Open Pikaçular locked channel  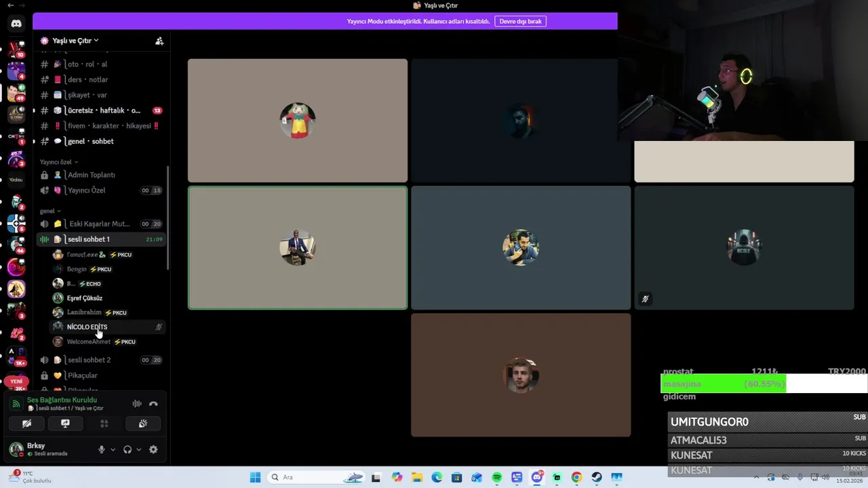click(100, 375)
